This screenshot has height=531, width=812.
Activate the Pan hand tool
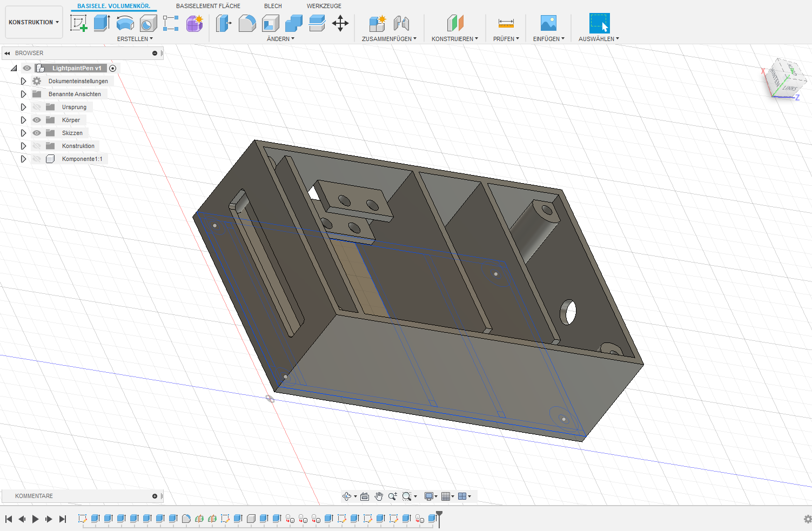point(379,496)
